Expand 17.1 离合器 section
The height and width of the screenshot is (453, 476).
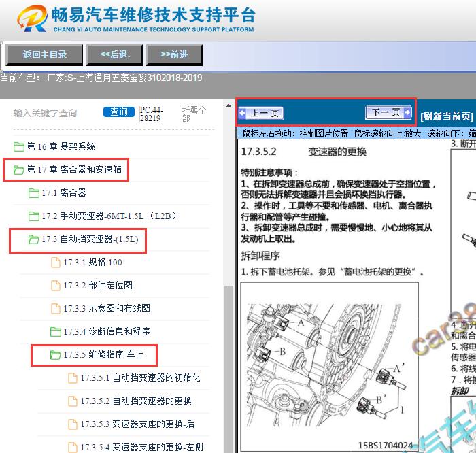[x=64, y=192]
